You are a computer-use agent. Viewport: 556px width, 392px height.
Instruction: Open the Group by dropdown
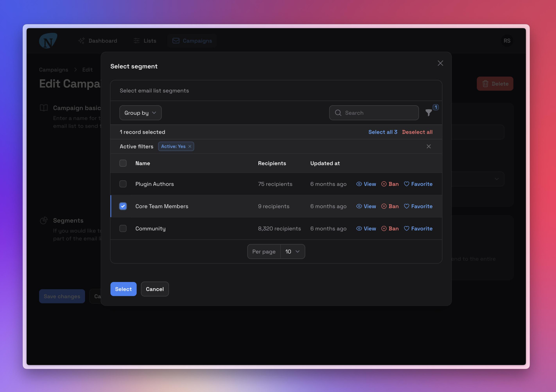coord(140,113)
